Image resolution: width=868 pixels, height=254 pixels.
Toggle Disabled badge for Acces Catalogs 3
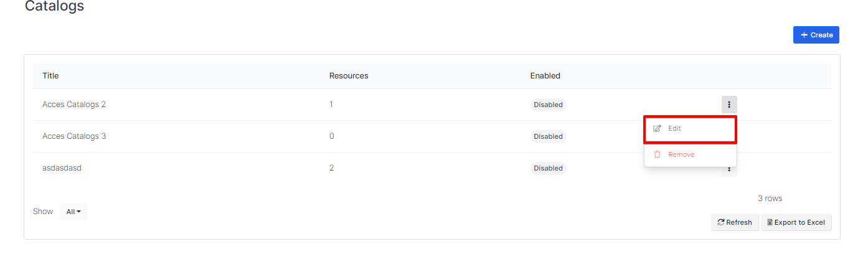click(548, 137)
